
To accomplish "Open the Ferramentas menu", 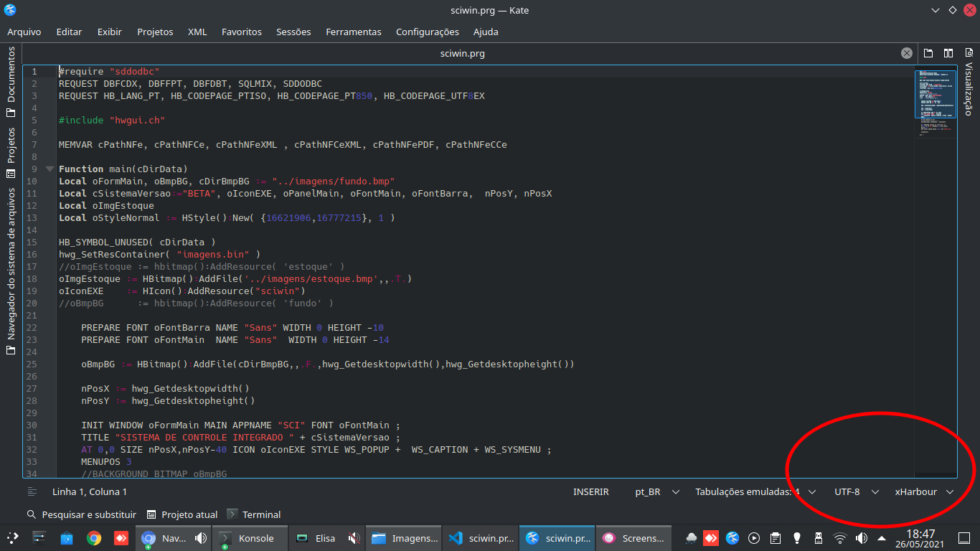I will (353, 32).
